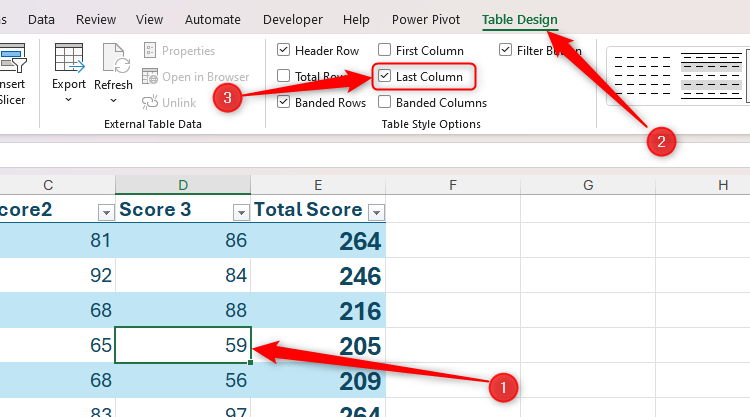Disable the Banded Rows checkbox
The width and height of the screenshot is (750, 417).
pos(284,102)
